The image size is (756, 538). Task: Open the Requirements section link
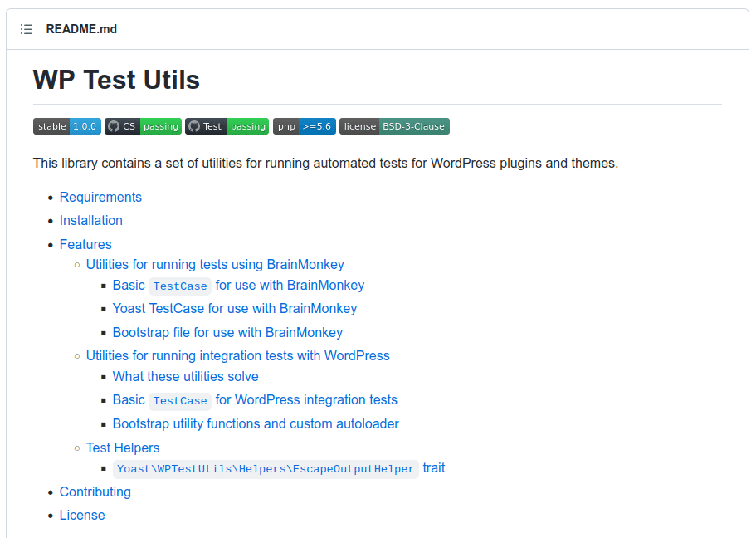click(100, 197)
